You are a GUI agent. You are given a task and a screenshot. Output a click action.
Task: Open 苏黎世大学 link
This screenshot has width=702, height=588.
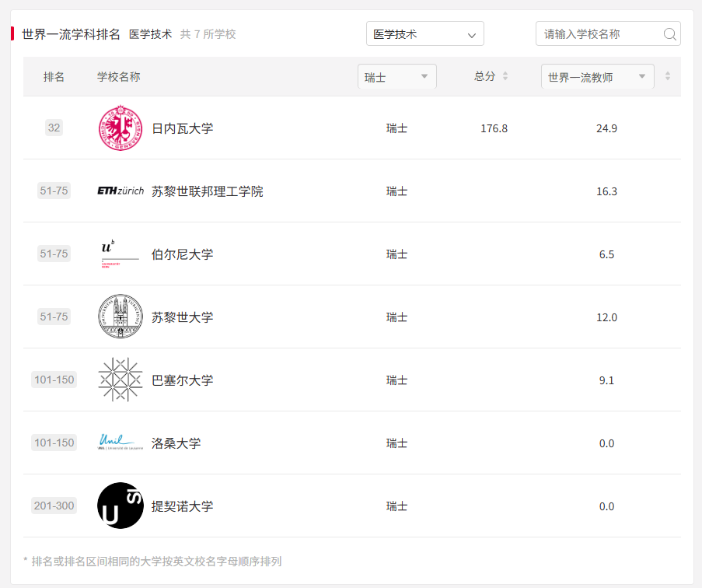(x=182, y=317)
